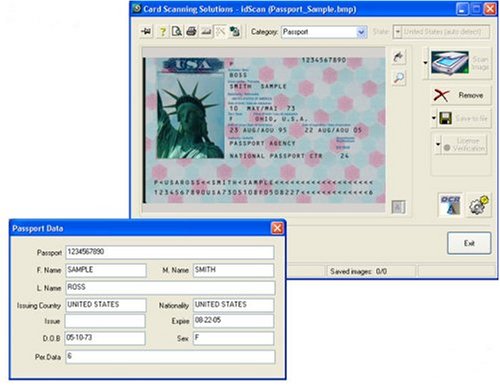Click the License Verification button
This screenshot has height=392, width=500.
click(x=465, y=145)
